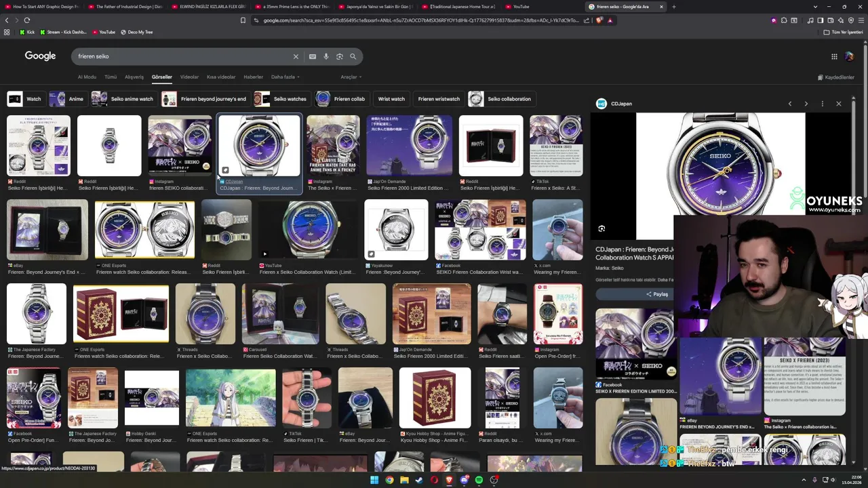Open a new browser tab with plus icon
The height and width of the screenshot is (488, 868).
tap(673, 7)
